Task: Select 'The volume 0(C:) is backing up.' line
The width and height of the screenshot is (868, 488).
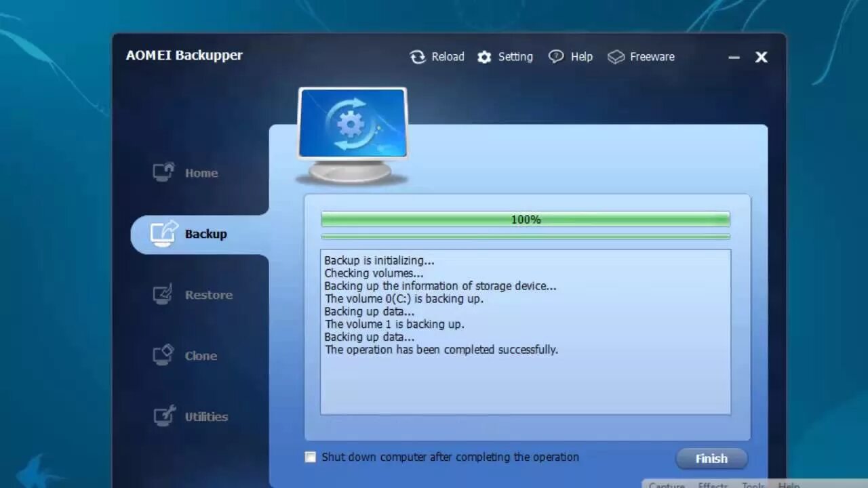Action: point(404,299)
